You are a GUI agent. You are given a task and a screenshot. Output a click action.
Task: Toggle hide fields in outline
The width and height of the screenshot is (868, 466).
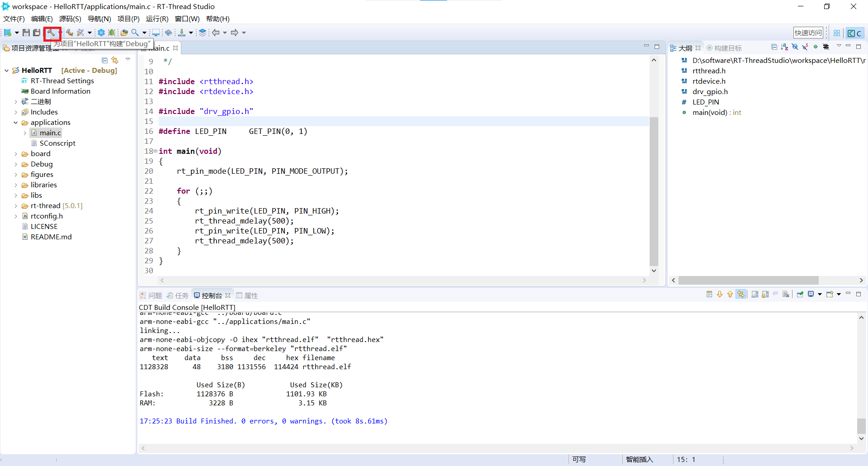795,47
